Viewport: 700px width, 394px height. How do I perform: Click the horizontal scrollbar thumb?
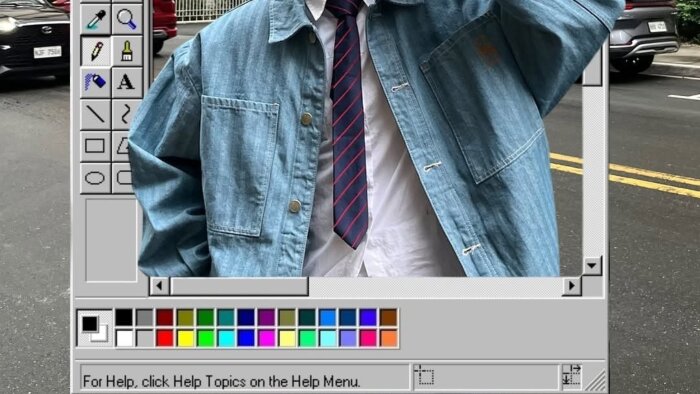click(239, 286)
